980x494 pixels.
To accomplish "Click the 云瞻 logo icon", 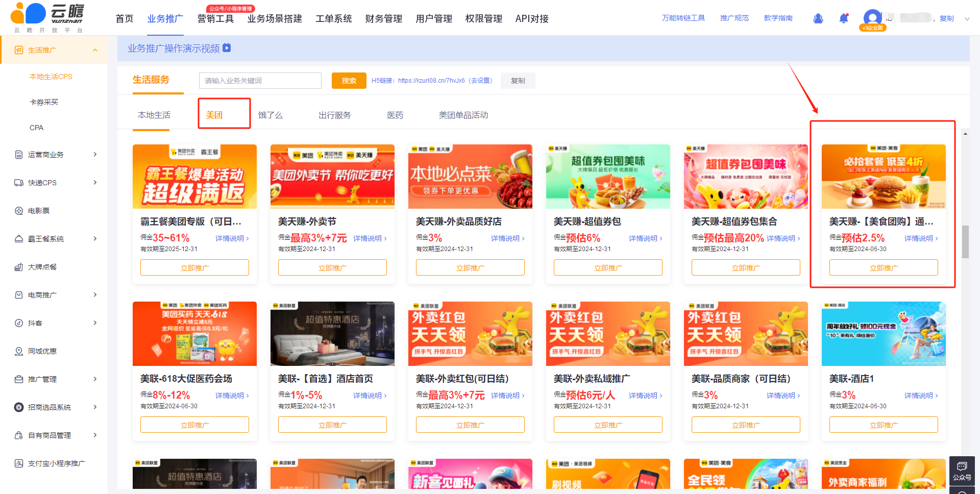I will (x=28, y=13).
